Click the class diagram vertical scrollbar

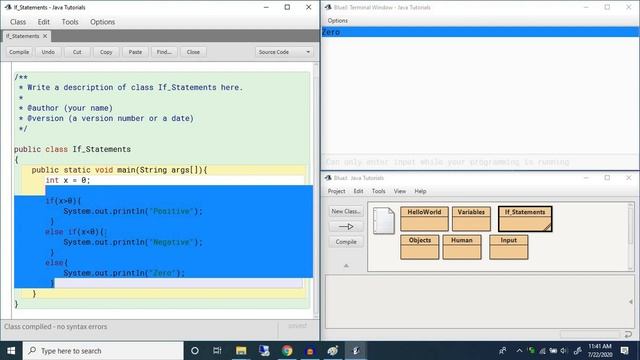[631, 237]
